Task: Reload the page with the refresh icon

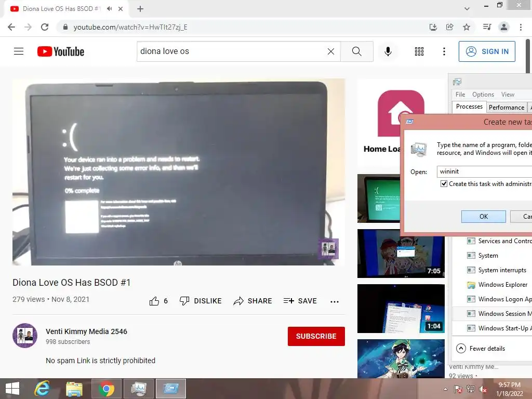Action: click(45, 27)
